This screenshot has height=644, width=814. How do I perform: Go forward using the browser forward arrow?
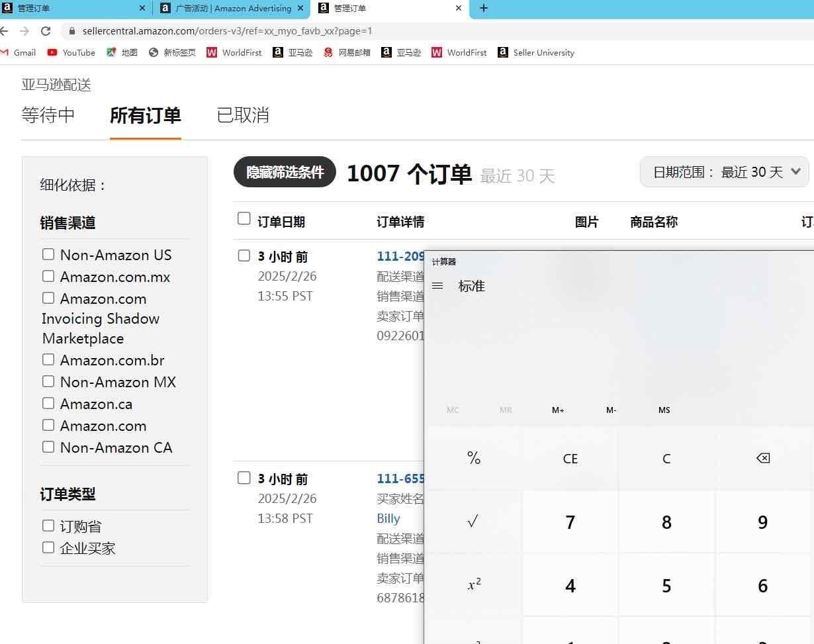(x=24, y=31)
